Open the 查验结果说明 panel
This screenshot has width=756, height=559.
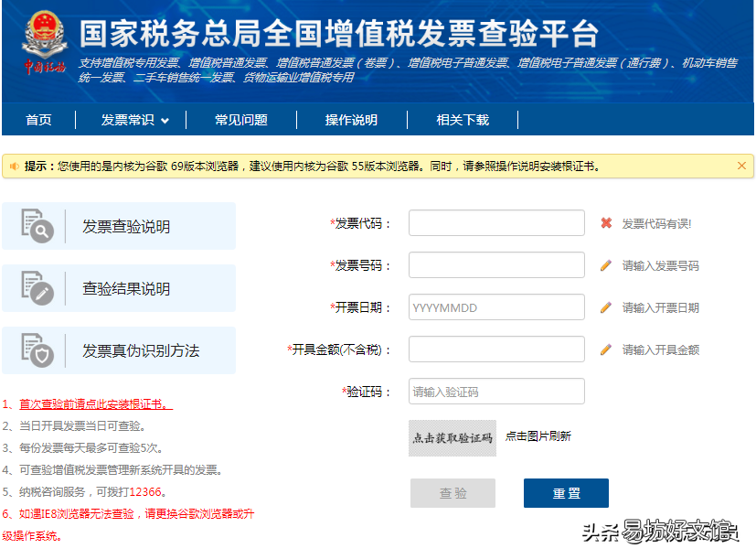tap(119, 288)
